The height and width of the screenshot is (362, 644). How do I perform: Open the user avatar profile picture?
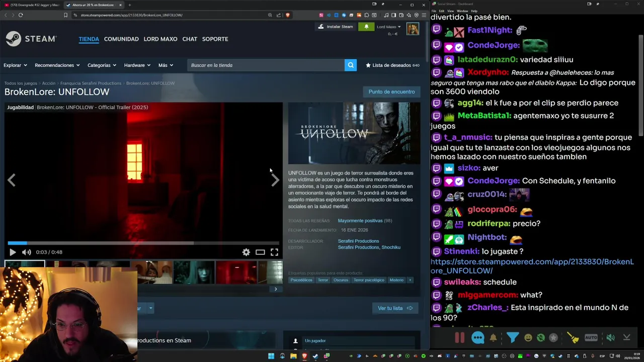click(413, 29)
